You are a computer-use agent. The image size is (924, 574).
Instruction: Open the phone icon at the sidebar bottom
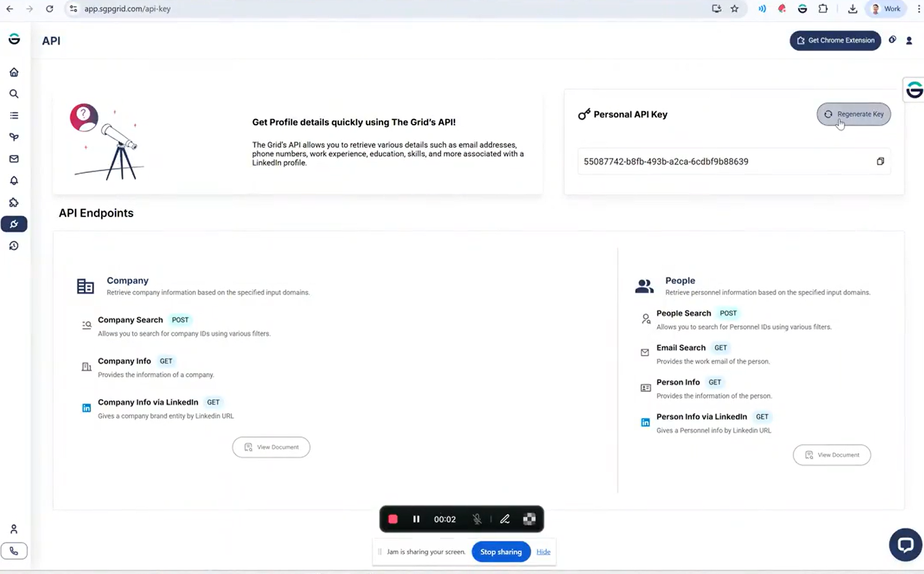pos(14,551)
